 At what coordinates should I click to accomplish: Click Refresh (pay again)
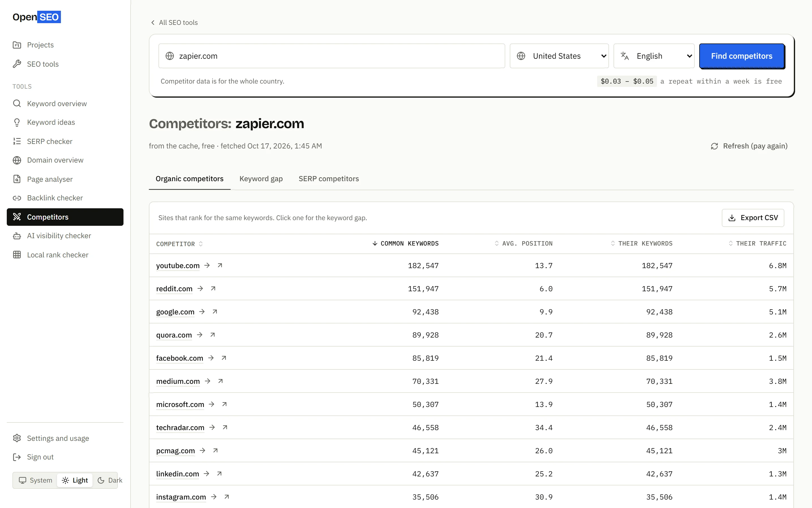coord(749,146)
